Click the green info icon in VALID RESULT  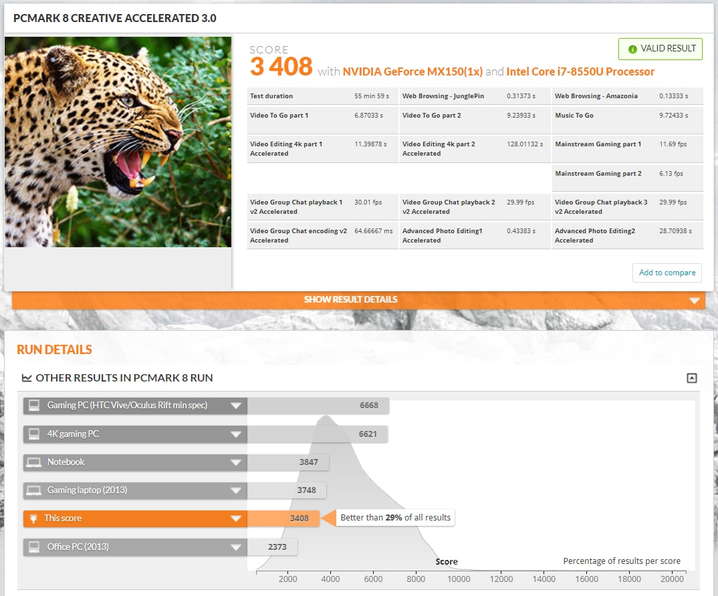(632, 49)
